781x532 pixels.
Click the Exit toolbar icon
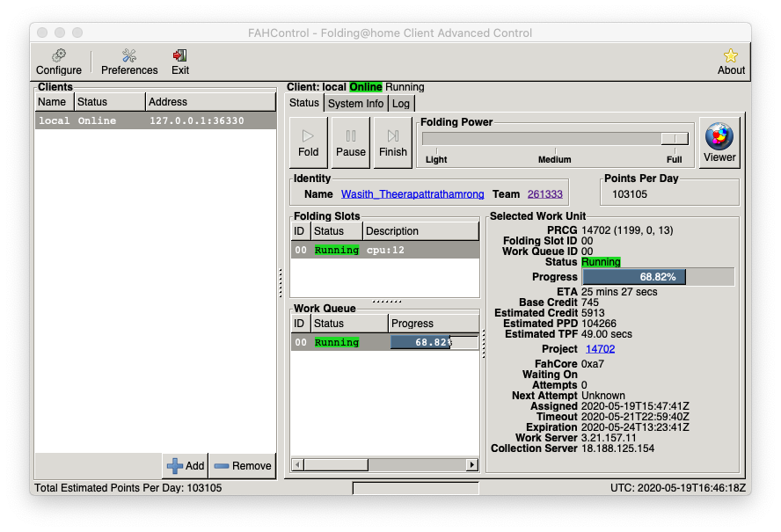(x=180, y=62)
